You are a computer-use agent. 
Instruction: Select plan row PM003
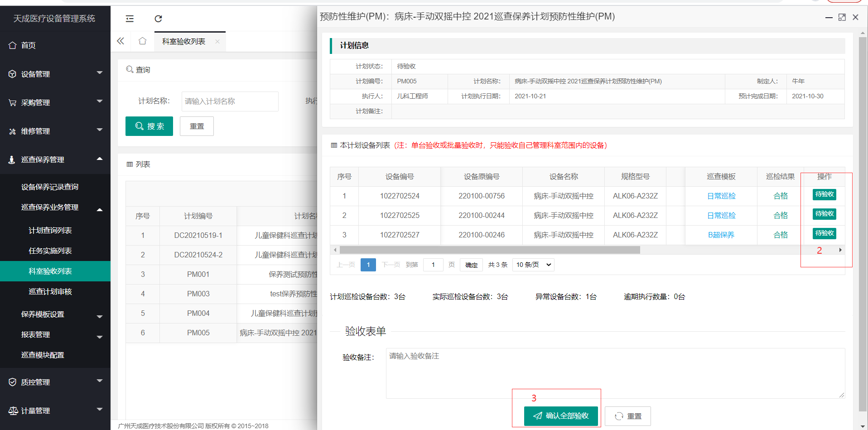coord(222,294)
